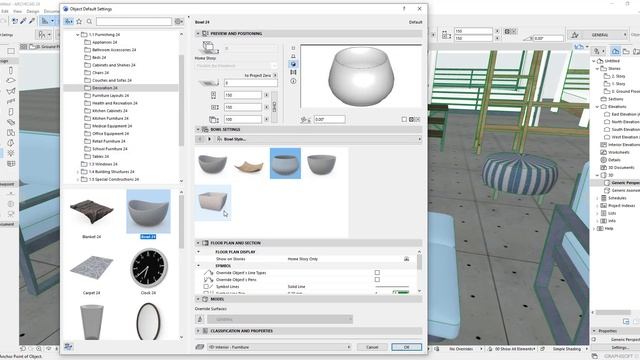Open the View menu in ARCHICAD

coord(18,11)
